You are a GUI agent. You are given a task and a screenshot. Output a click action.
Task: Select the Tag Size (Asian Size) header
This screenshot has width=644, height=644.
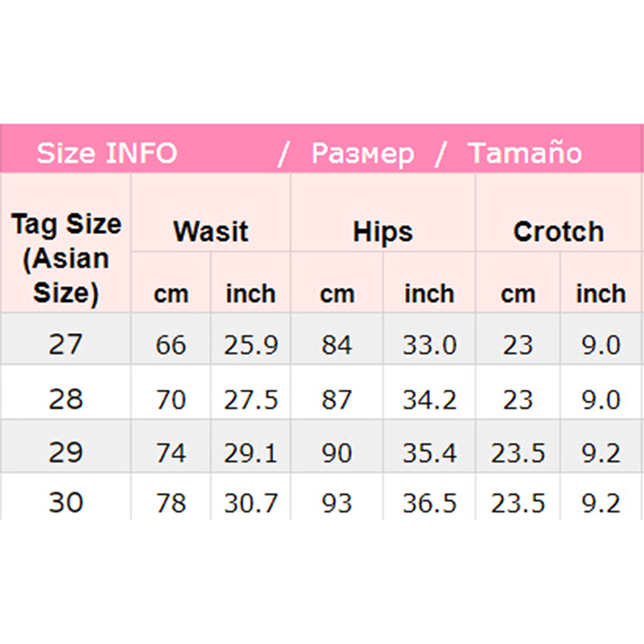point(66,258)
